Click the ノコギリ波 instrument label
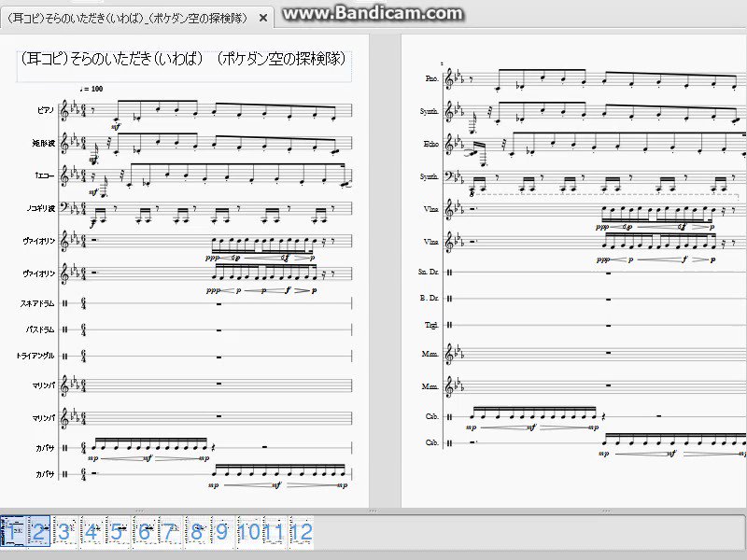This screenshot has height=560, width=747. 41,208
